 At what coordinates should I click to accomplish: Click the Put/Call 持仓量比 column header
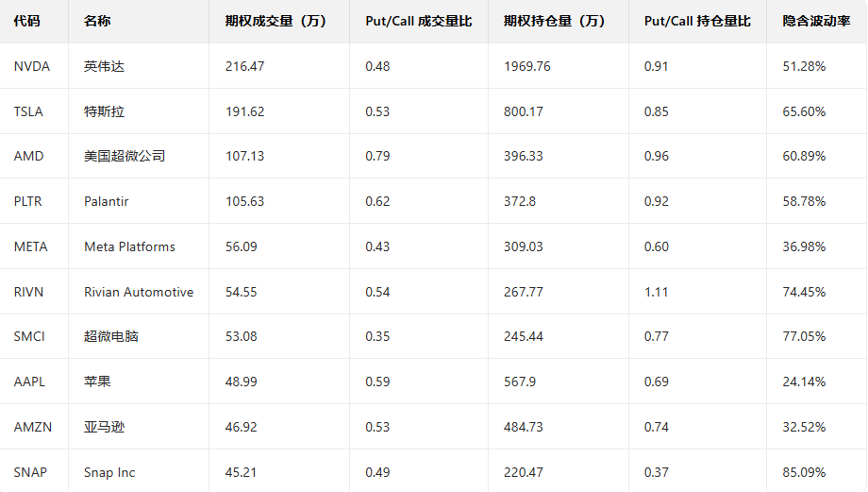click(x=697, y=21)
